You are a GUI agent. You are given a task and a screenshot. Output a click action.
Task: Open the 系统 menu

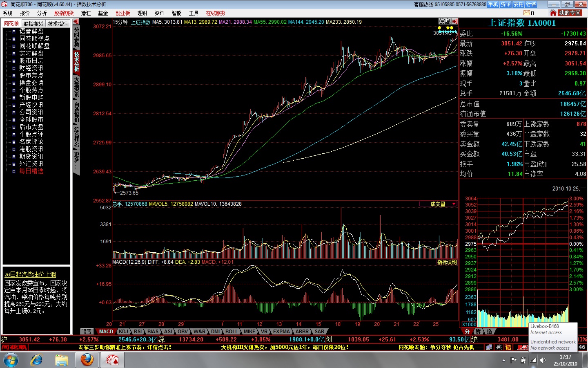coord(8,13)
